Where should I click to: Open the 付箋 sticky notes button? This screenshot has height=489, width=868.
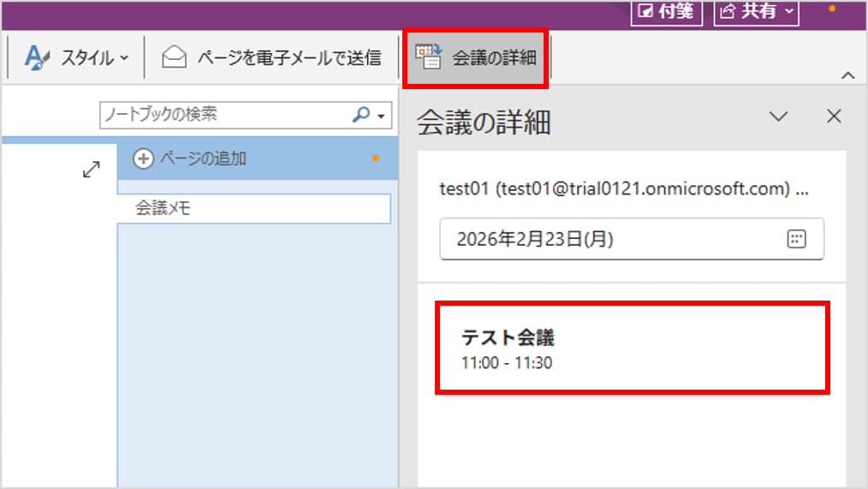pos(667,11)
